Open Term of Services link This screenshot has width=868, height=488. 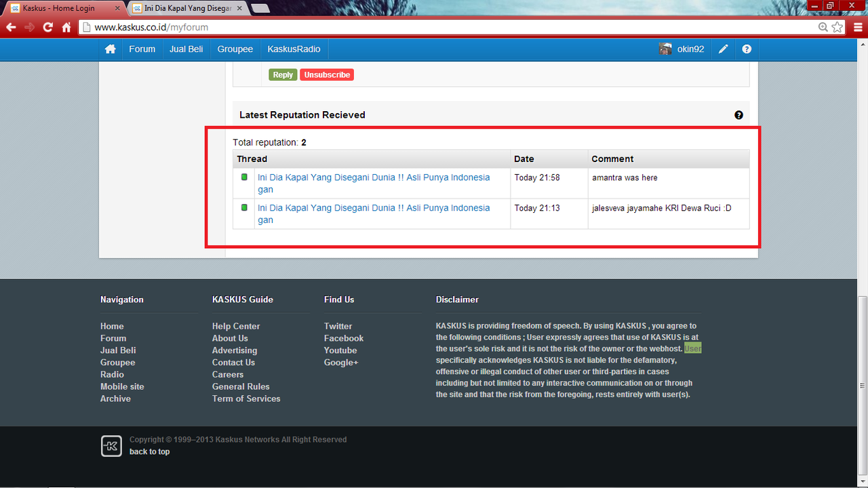(246, 399)
